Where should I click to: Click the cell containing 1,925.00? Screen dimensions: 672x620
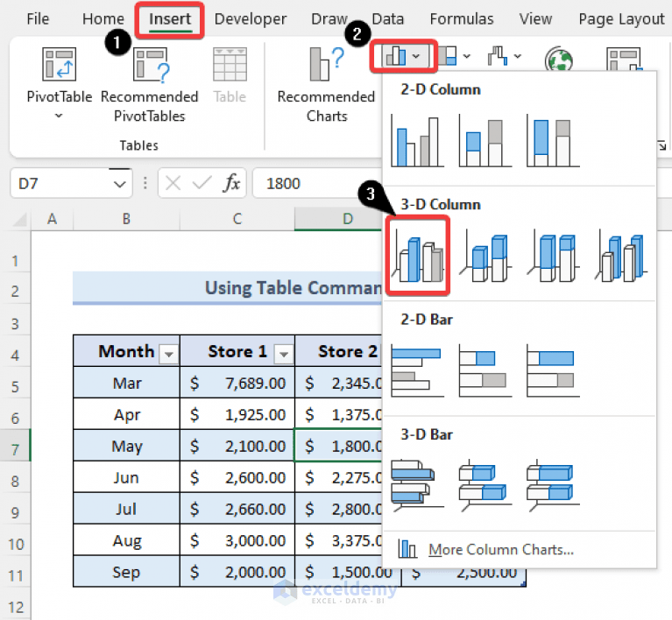237,414
